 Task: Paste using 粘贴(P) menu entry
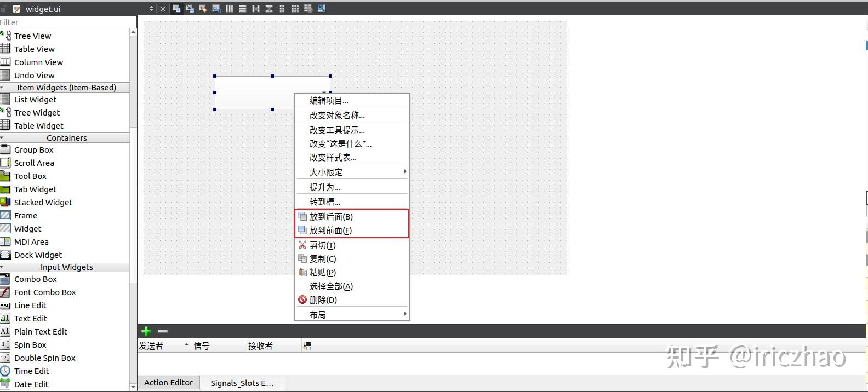pyautogui.click(x=352, y=273)
